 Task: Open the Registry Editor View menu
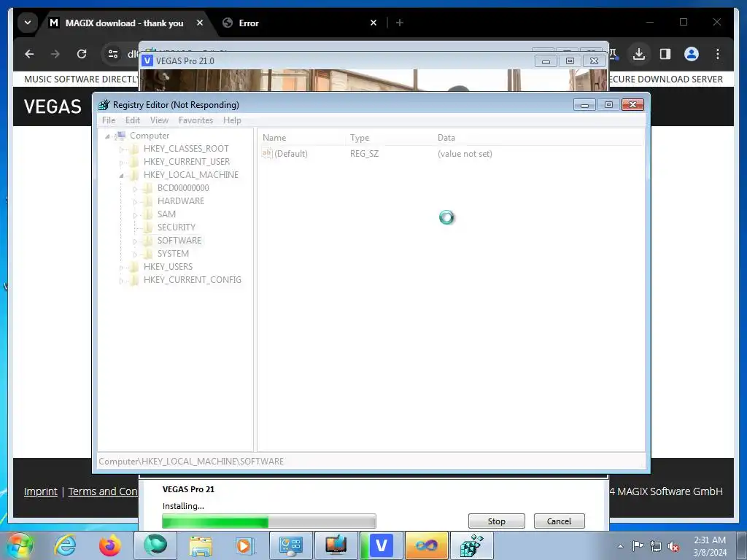(159, 120)
